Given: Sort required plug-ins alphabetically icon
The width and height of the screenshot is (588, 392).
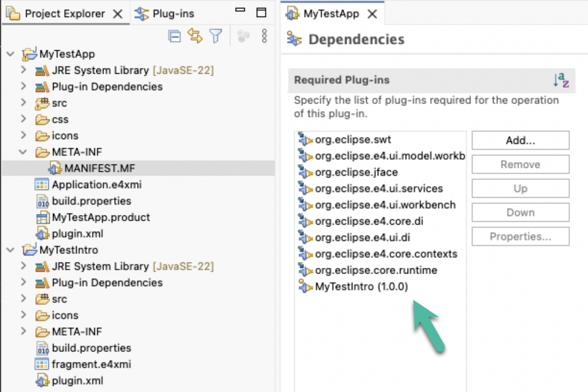Looking at the screenshot, I should click(561, 80).
